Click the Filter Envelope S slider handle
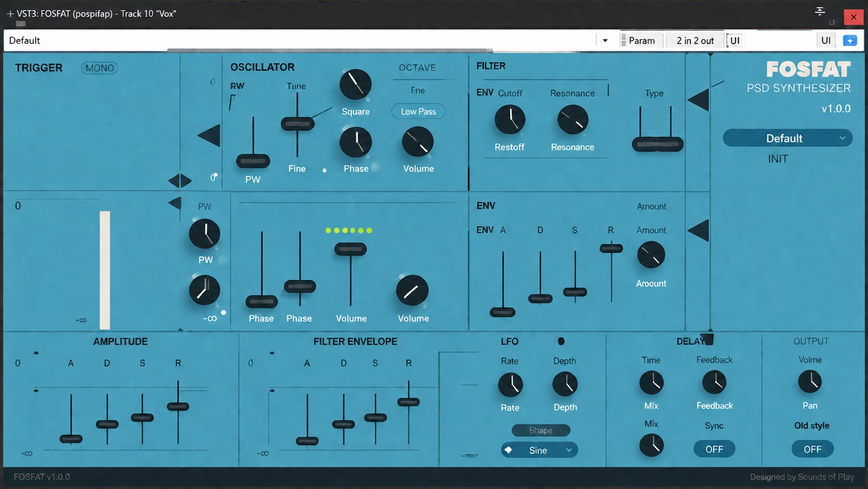 [x=376, y=417]
